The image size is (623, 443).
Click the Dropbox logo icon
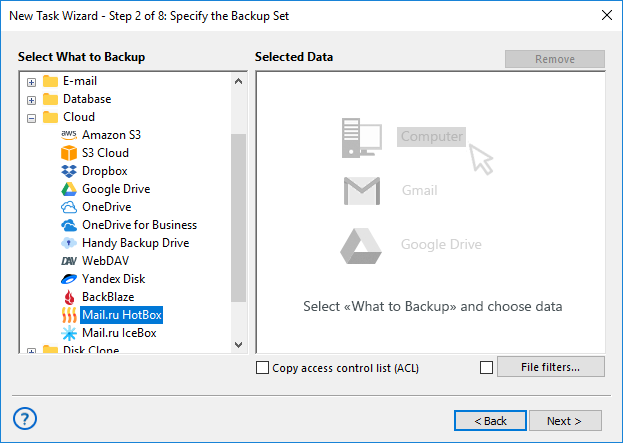pos(69,171)
